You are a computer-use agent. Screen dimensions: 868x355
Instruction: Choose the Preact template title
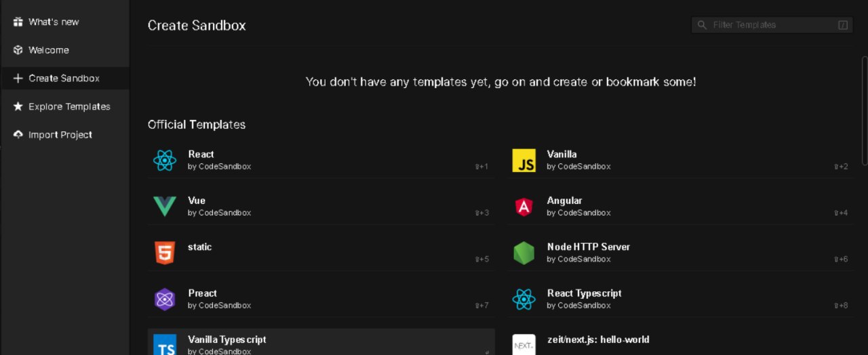coord(203,293)
